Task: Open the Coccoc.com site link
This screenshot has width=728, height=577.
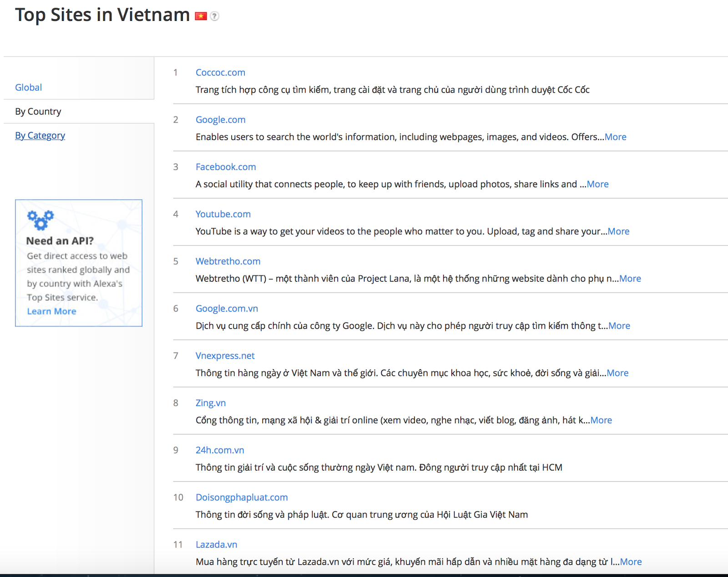Action: (220, 72)
